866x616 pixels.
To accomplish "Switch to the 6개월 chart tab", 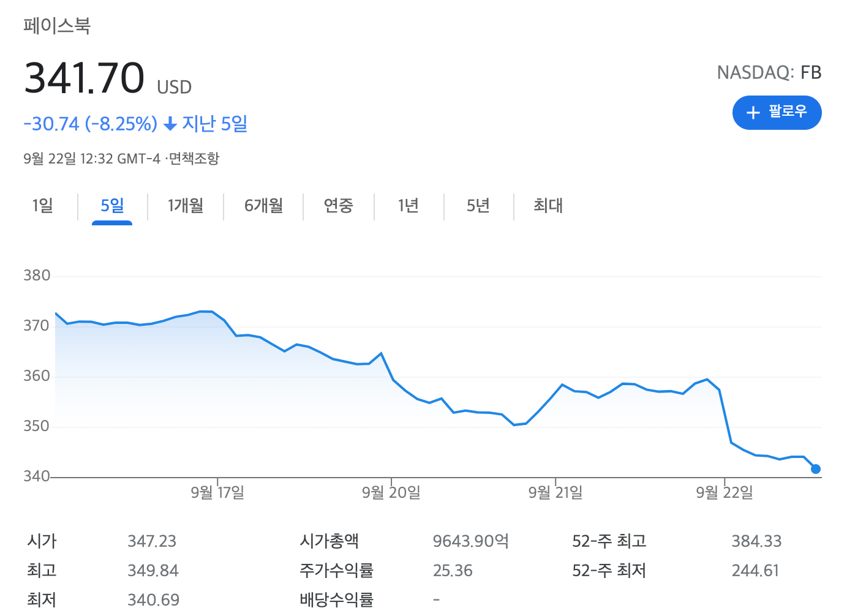I will pos(263,206).
